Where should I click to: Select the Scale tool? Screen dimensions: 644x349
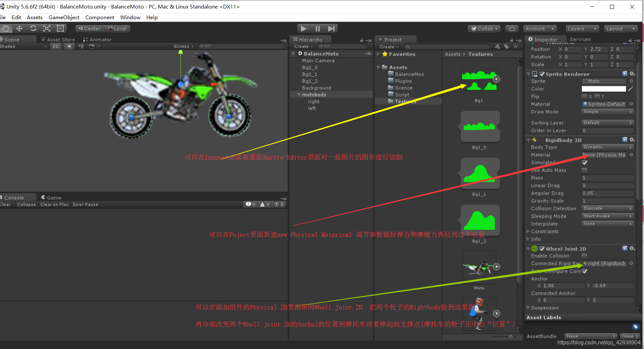(x=47, y=29)
